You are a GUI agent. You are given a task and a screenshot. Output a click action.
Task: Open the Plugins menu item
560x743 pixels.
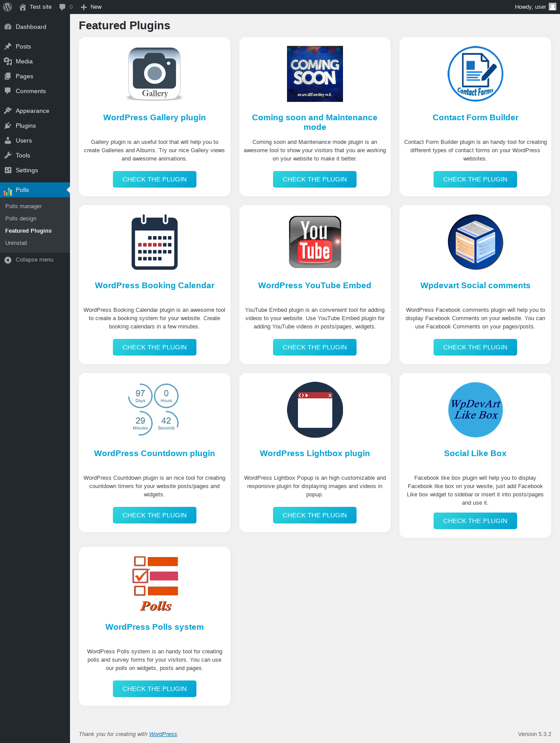point(35,126)
